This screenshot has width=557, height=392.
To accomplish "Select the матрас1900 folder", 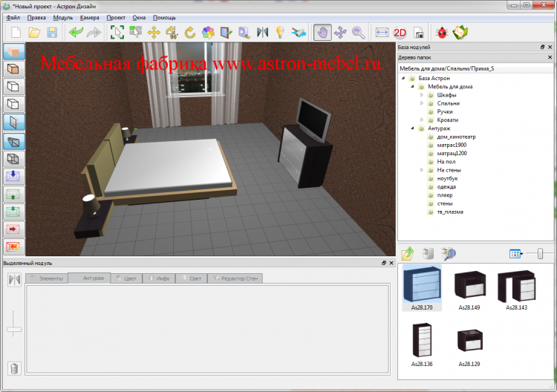I will click(452, 145).
